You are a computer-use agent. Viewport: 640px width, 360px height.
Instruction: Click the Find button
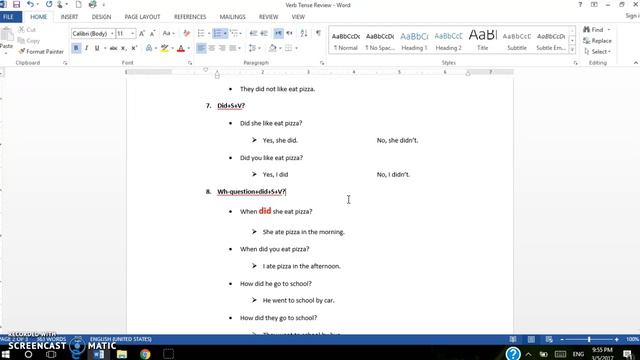594,30
